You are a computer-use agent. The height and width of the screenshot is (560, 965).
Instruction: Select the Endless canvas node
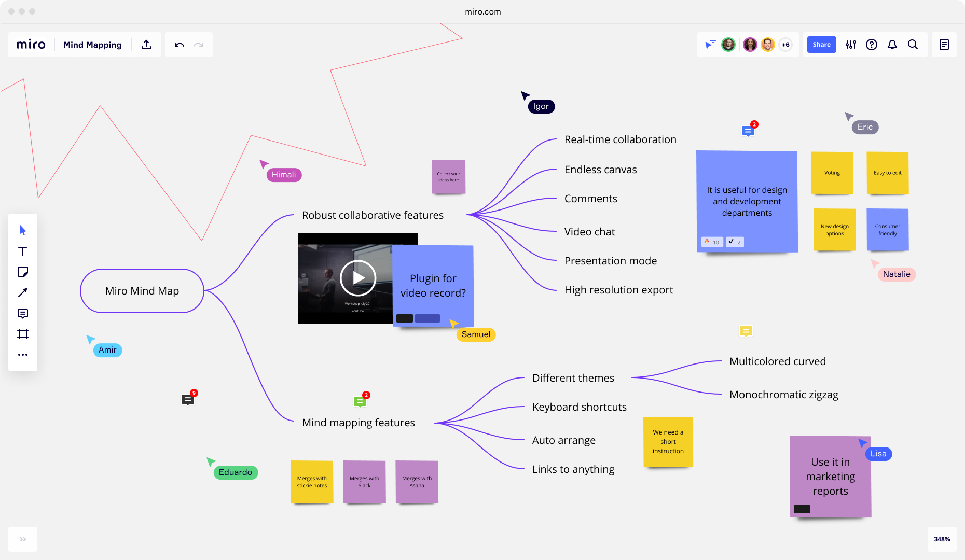click(x=601, y=170)
